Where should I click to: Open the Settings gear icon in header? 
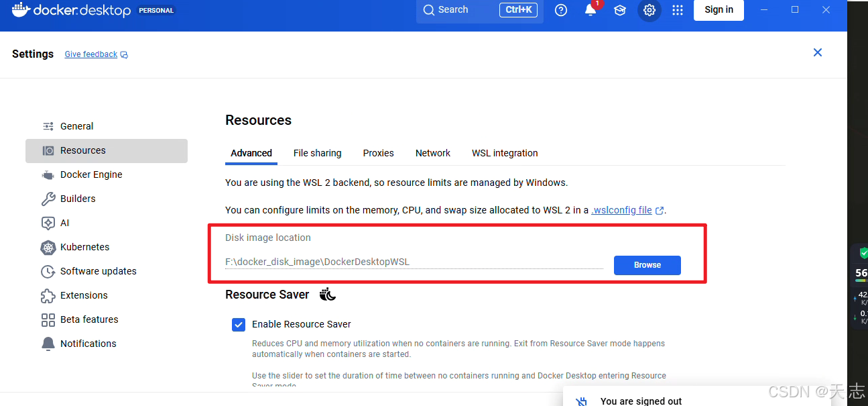click(649, 10)
